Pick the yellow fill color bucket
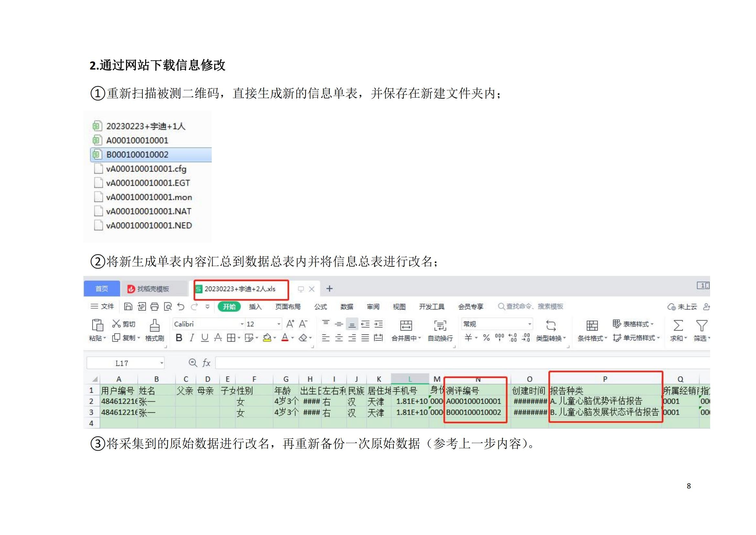Screen dimensions: 756x535 click(x=267, y=338)
